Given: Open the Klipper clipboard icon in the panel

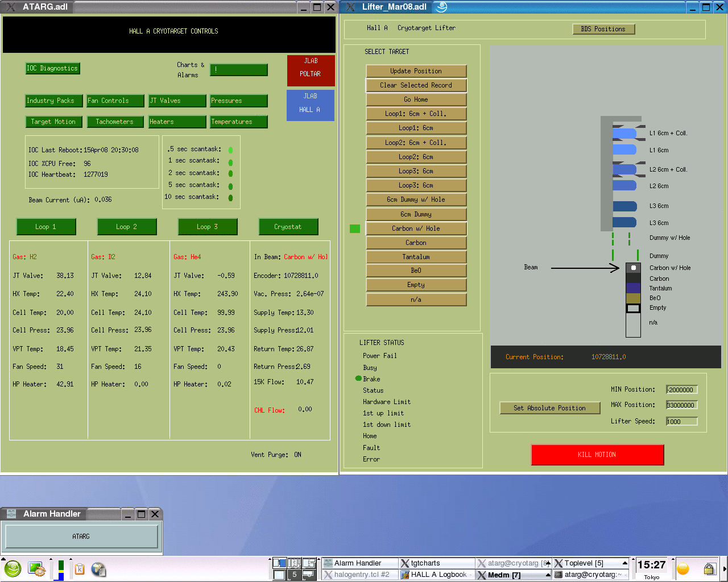Looking at the screenshot, I should (x=80, y=569).
